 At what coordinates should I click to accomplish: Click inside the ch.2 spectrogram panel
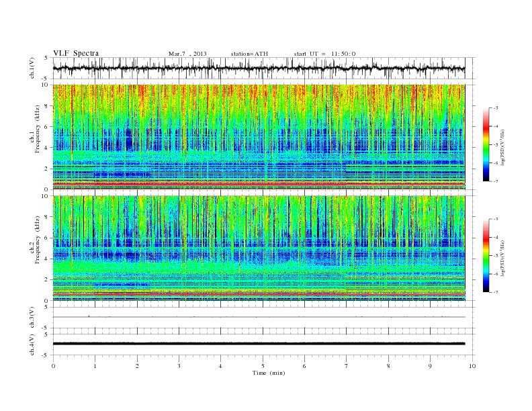[x=259, y=248]
